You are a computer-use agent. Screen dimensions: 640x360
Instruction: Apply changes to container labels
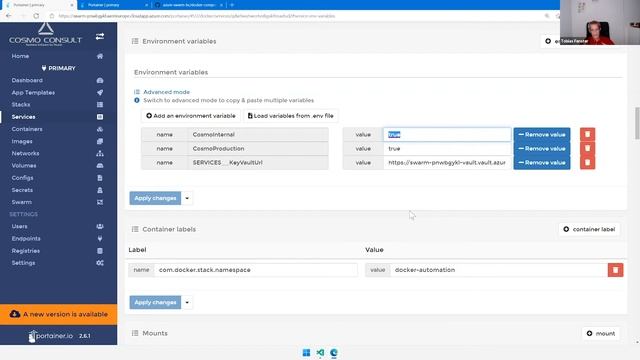155,302
